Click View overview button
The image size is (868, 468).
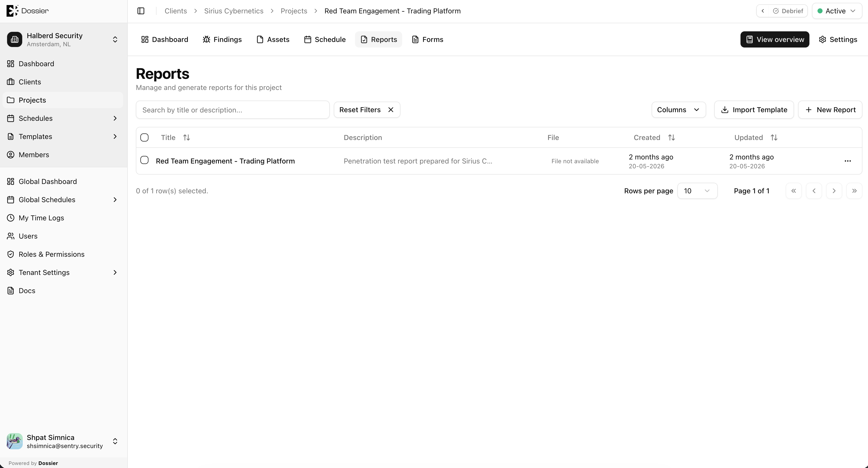[775, 39]
